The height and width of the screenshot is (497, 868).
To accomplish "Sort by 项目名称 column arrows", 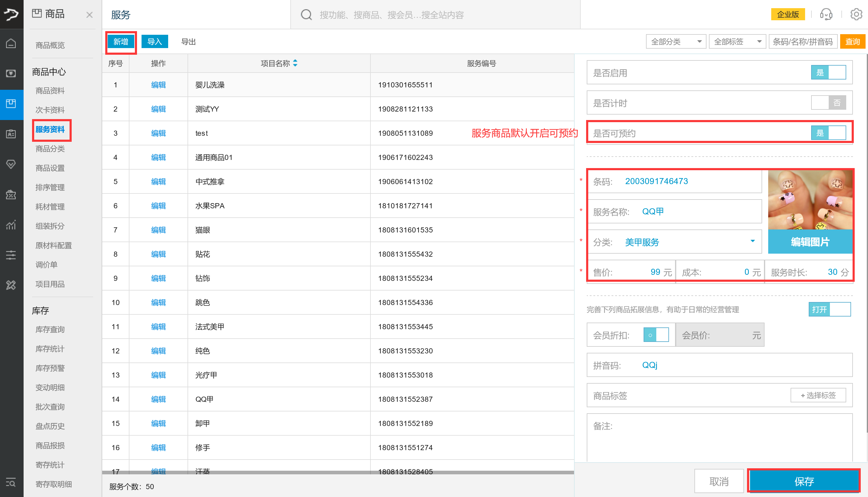I will tap(295, 63).
